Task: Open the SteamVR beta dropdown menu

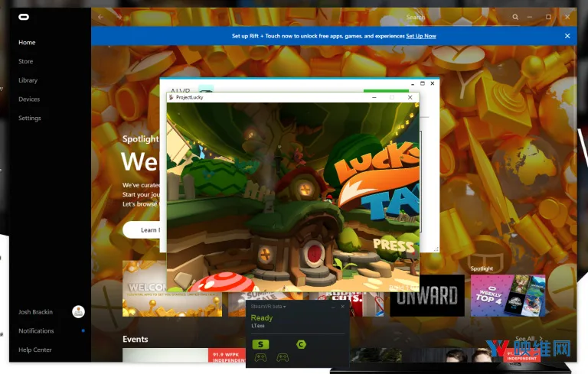Action: (268, 307)
